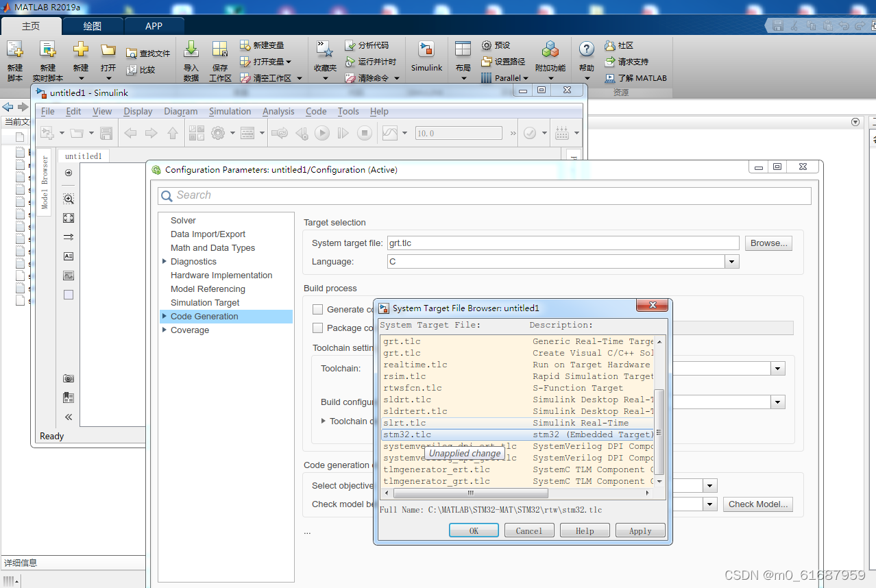Click the OK button in Target File Browser
This screenshot has height=588, width=876.
[x=474, y=530]
